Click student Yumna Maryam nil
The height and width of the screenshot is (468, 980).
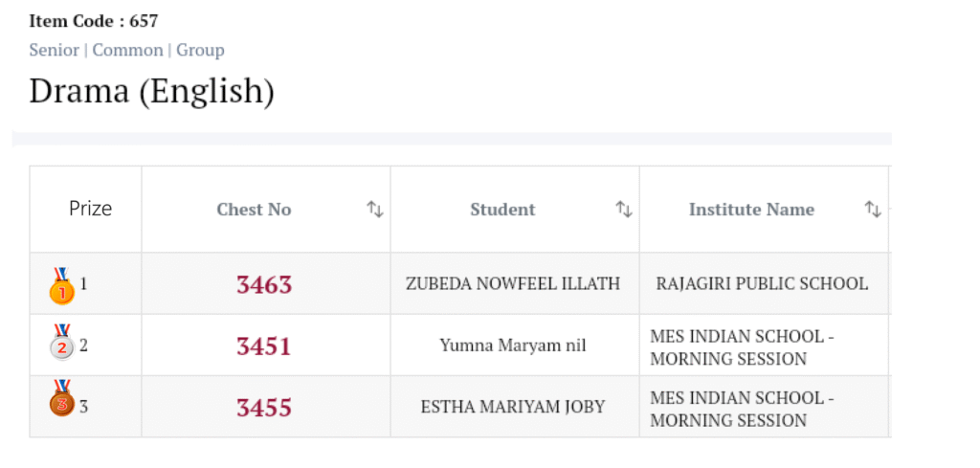513,345
